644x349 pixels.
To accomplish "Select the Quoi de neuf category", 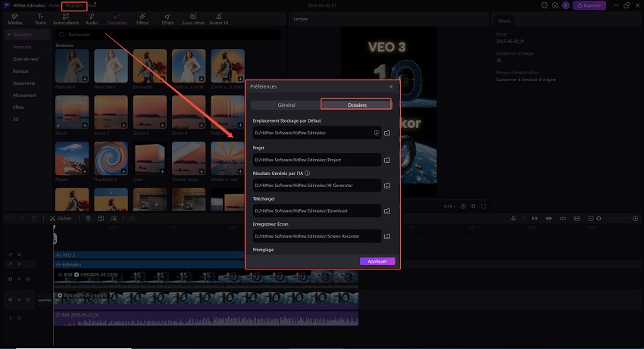I will click(x=26, y=59).
